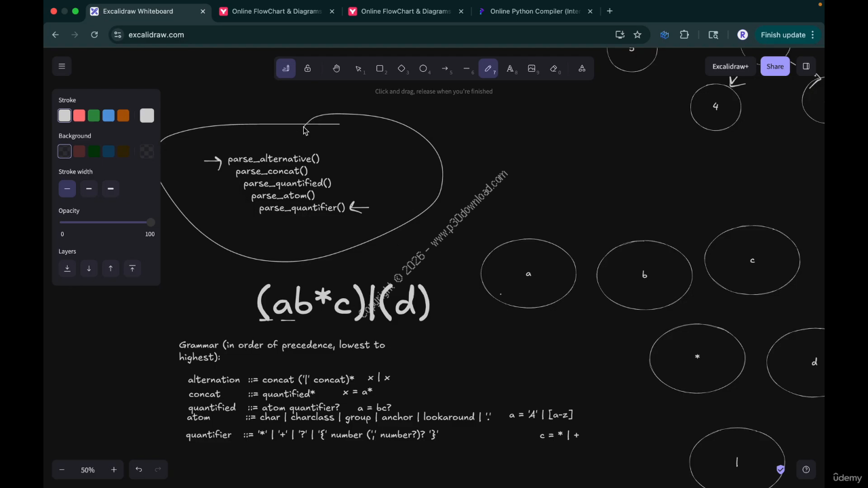Choose the Insert image tool
Screen dimensions: 868x488
click(x=532, y=68)
